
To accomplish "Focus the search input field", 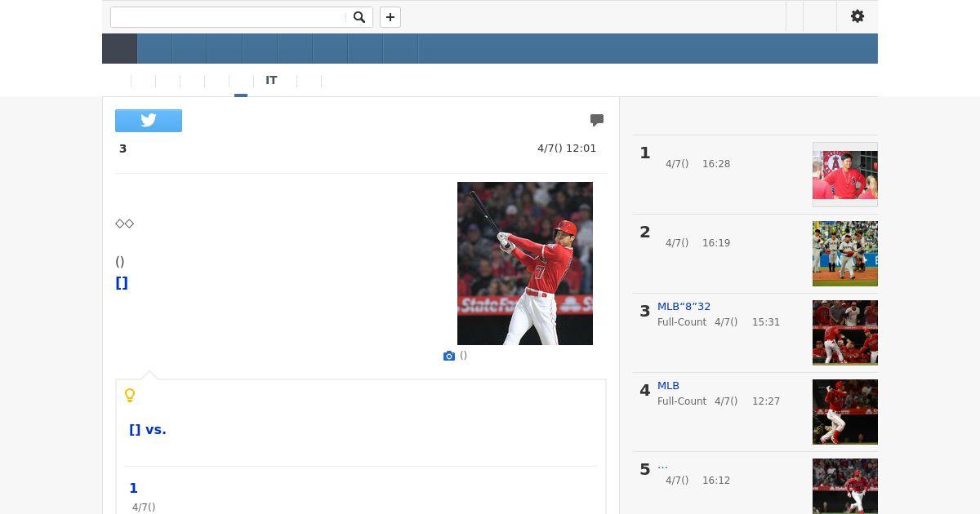I will pos(229,17).
